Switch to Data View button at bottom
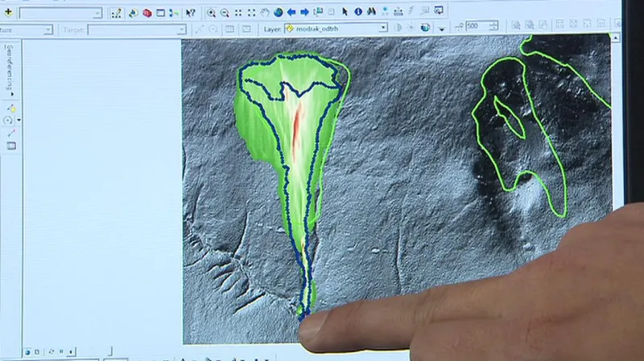This screenshot has width=644, height=361. [x=27, y=352]
